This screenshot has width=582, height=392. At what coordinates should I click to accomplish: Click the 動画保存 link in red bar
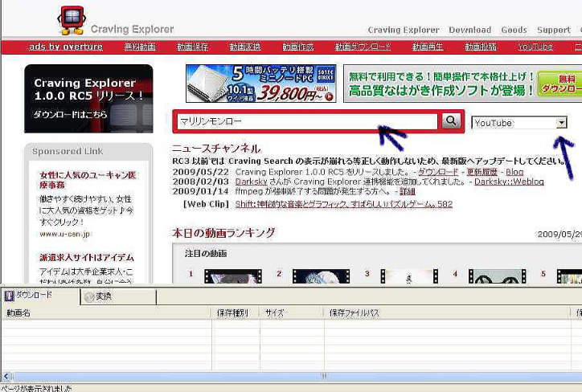pos(192,47)
